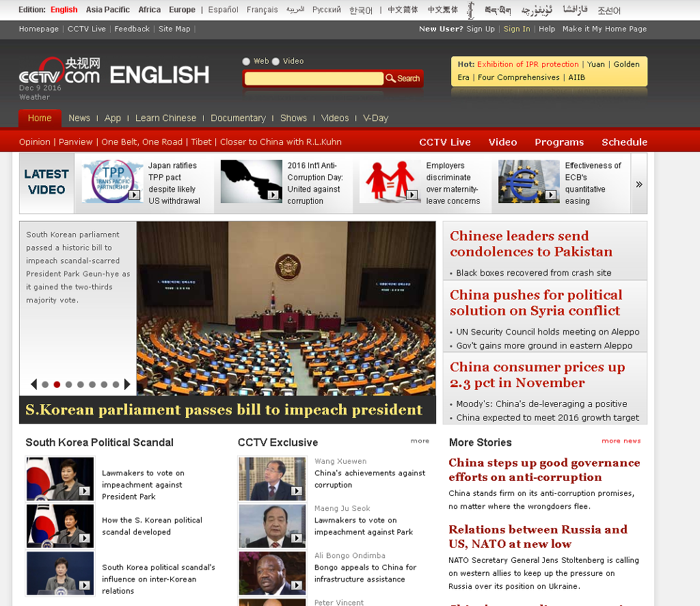The width and height of the screenshot is (700, 606).
Task: Open the Home navigation tab
Action: [40, 118]
